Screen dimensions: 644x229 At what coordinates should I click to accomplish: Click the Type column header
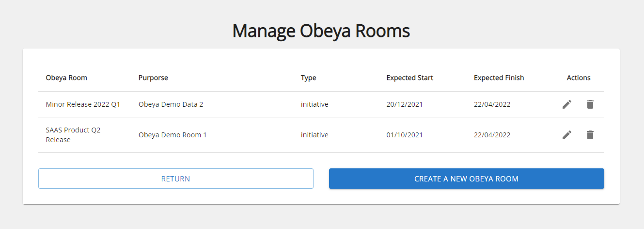point(309,78)
